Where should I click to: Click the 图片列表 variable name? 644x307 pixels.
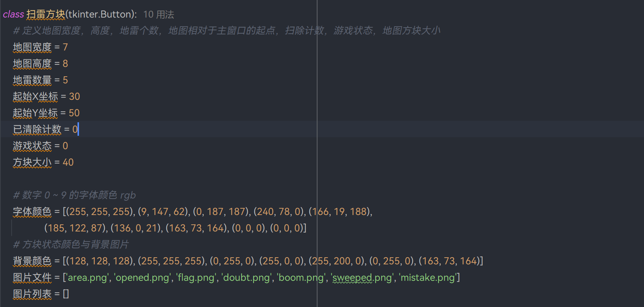click(32, 294)
